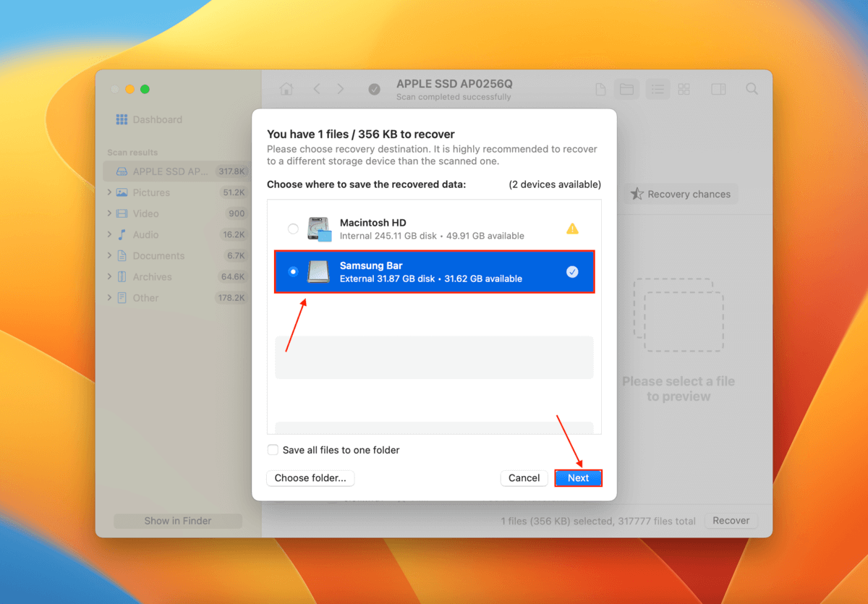868x604 pixels.
Task: Expand the Pictures category
Action: pos(109,192)
